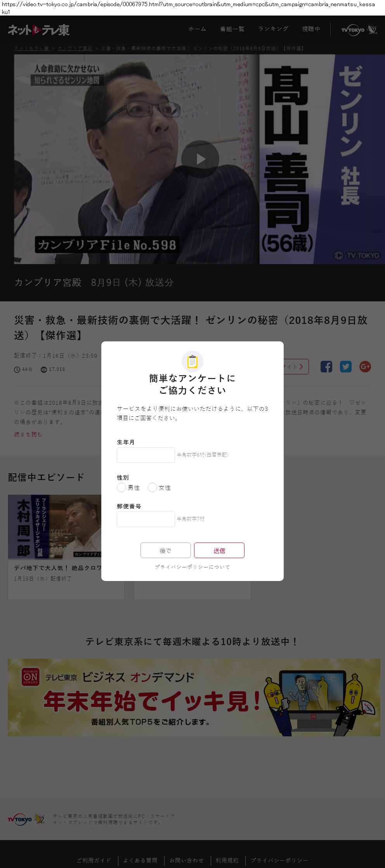Click the 送信 submit button

click(219, 550)
